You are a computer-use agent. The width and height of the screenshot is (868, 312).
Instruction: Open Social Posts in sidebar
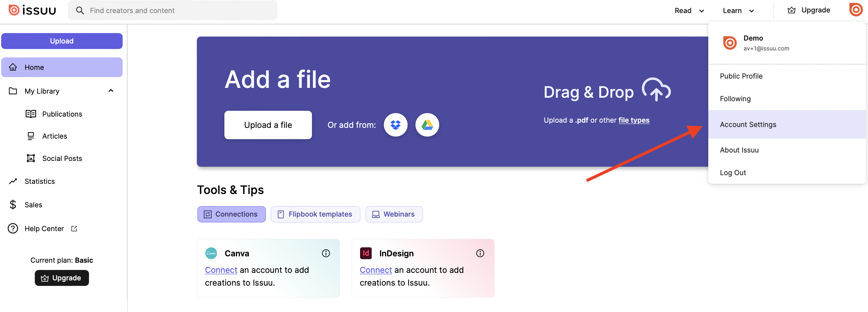(62, 158)
